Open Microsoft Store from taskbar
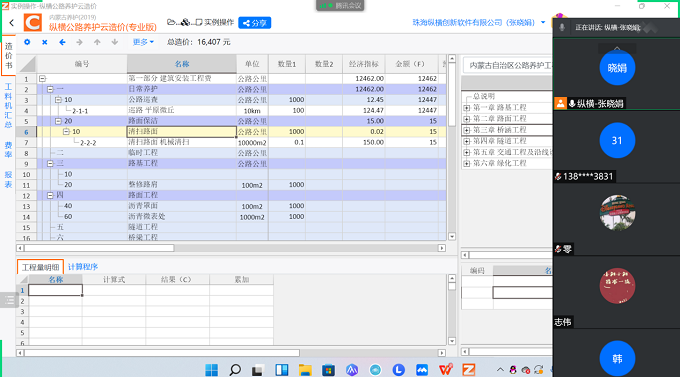The width and height of the screenshot is (680, 377). coord(328,370)
